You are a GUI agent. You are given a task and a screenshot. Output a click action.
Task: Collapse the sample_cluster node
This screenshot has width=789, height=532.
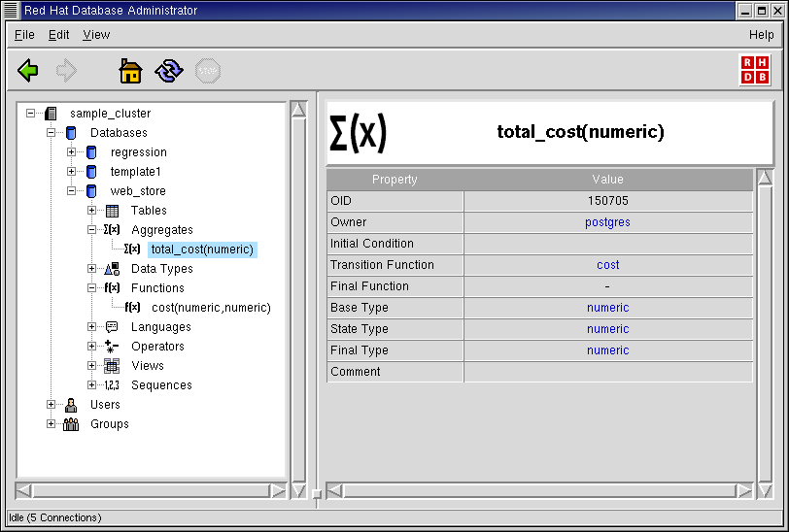31,114
